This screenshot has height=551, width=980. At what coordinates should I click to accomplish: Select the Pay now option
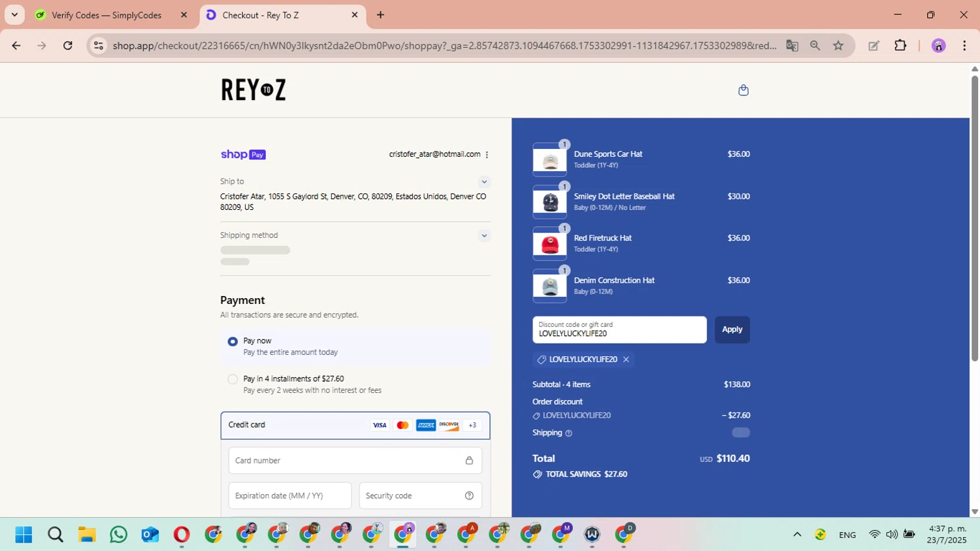coord(233,342)
